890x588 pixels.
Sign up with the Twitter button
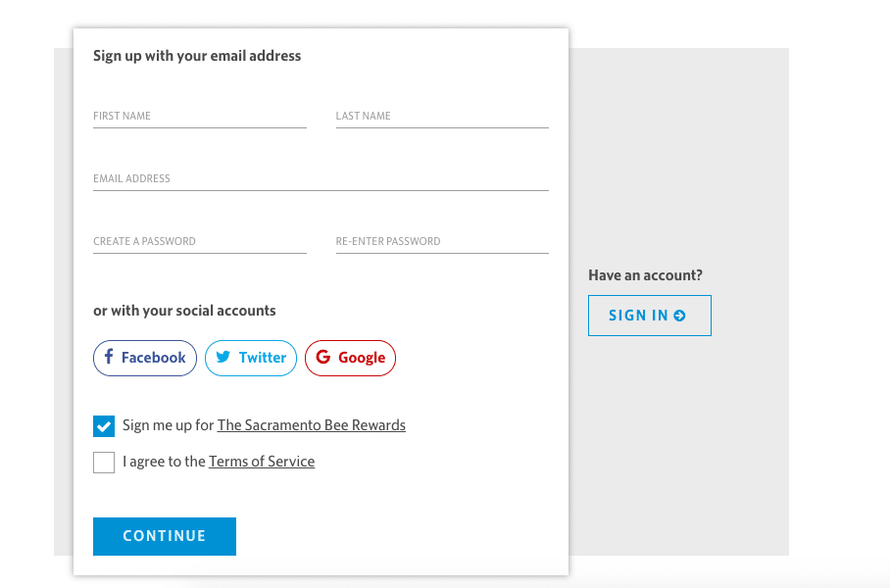250,358
